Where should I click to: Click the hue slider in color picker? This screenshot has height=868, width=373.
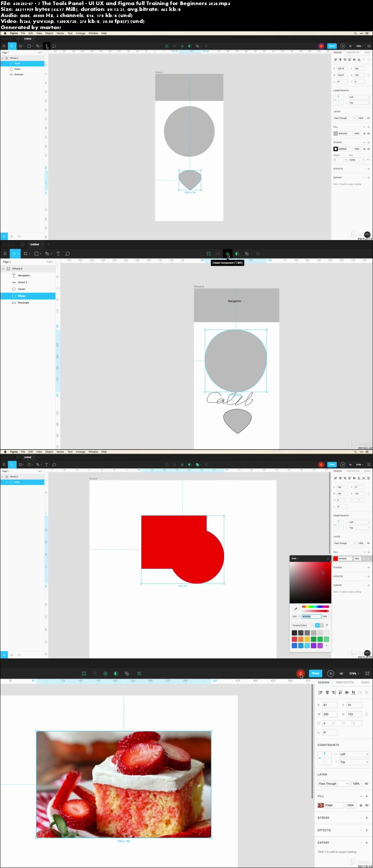tap(315, 606)
